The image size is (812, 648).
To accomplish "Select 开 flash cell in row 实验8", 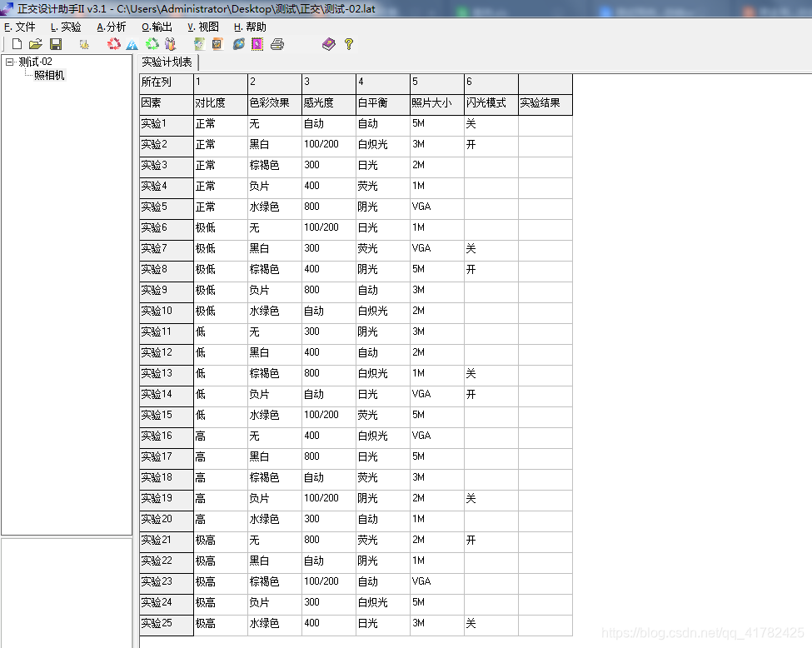I will pos(491,271).
